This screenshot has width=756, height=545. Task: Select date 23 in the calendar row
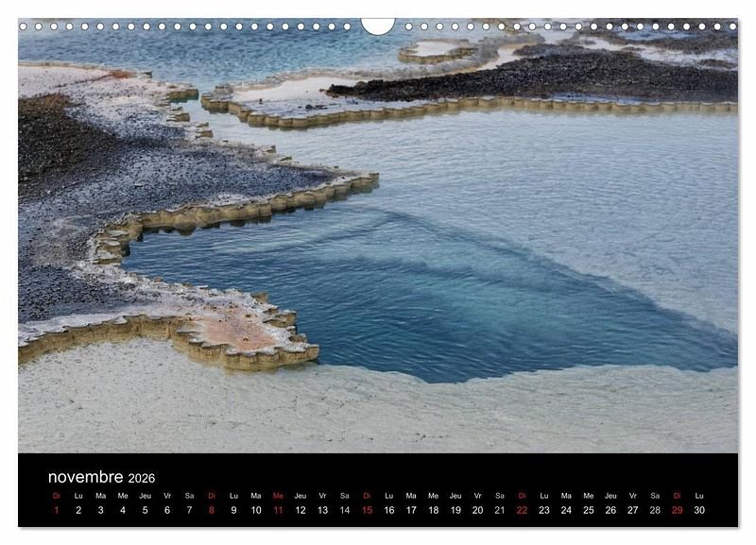pos(544,510)
